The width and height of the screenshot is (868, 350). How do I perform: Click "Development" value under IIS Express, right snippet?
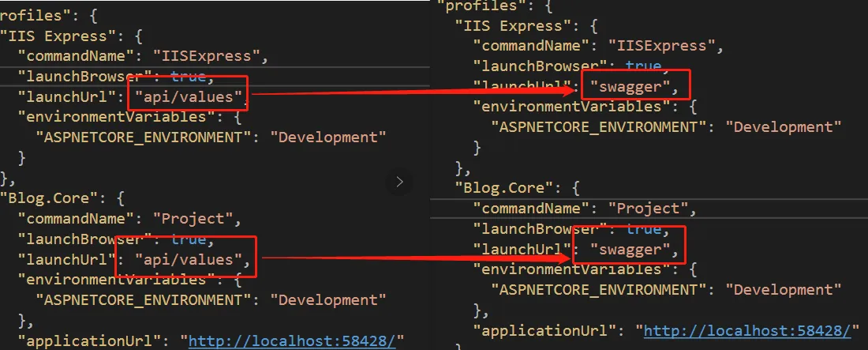783,127
